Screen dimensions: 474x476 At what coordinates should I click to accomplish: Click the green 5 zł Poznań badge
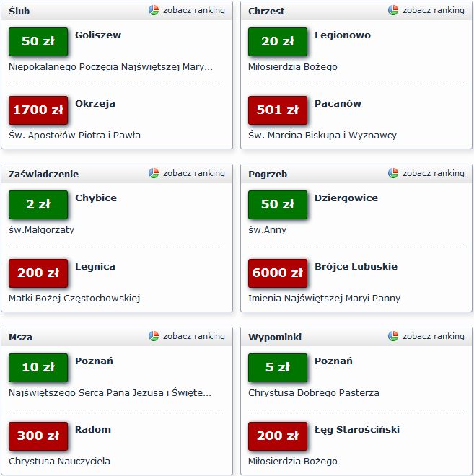point(278,368)
